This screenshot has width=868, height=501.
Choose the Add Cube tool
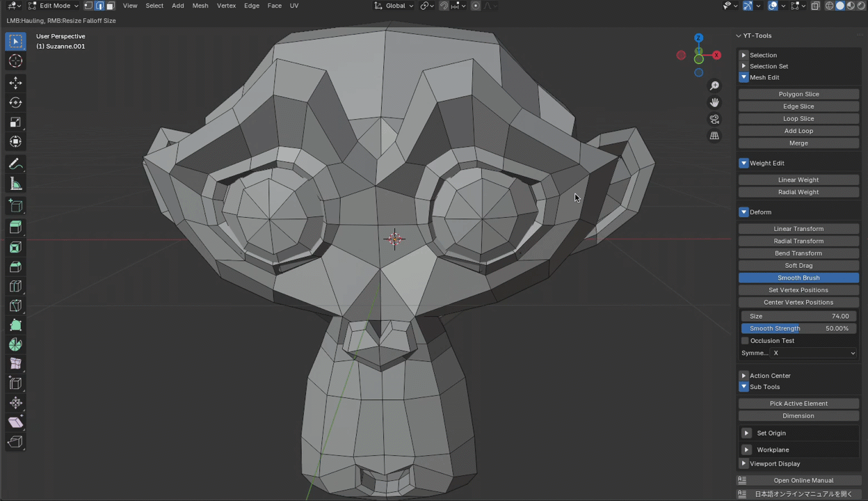click(15, 206)
